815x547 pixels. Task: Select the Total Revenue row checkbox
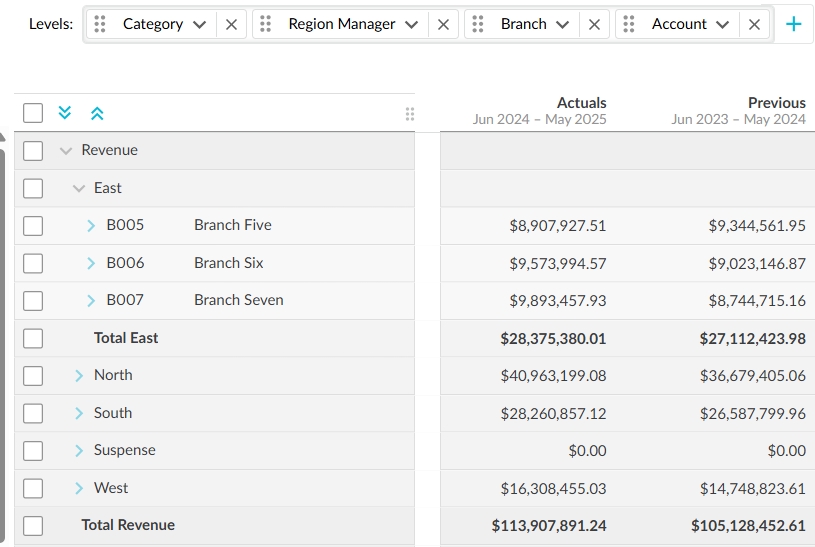(33, 525)
